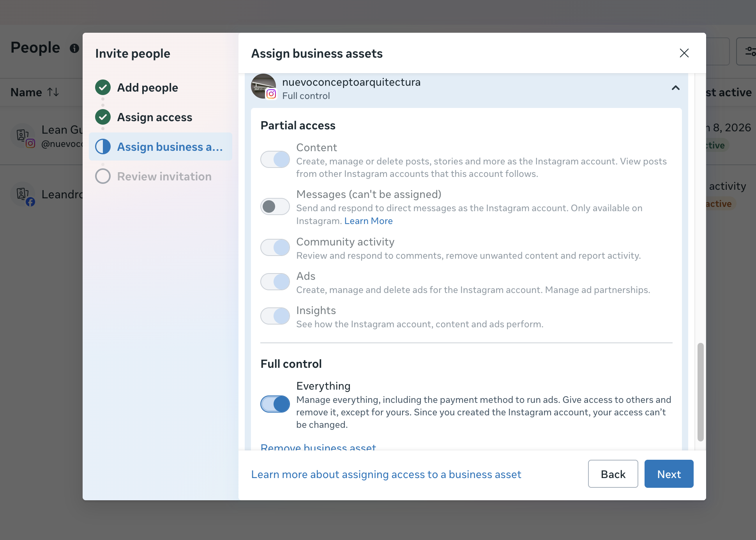Disable the Everything full control toggle
This screenshot has width=756, height=540.
pos(275,404)
